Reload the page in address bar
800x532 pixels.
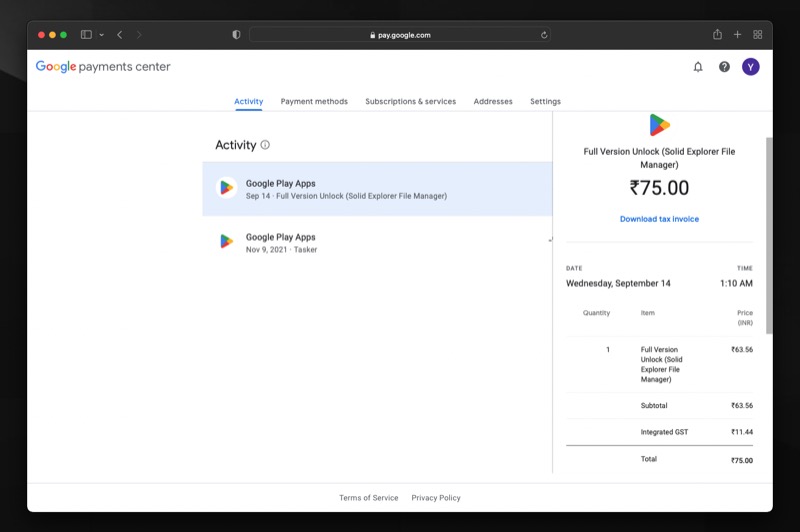tap(544, 35)
